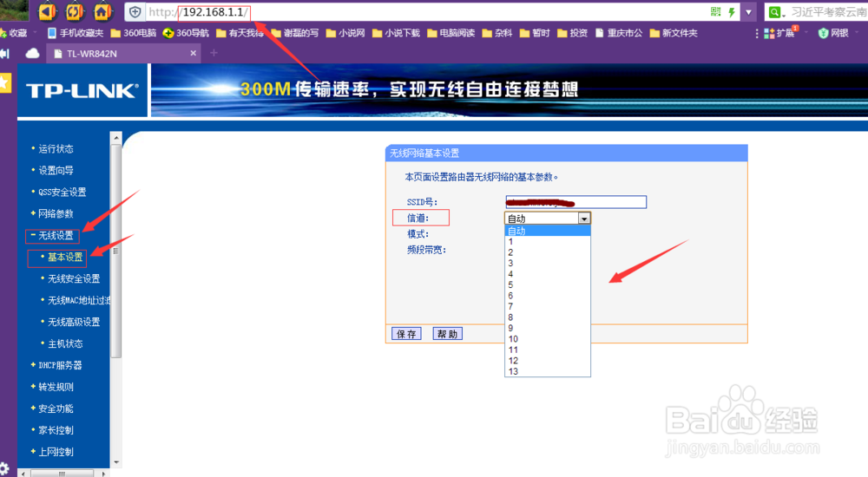This screenshot has width=868, height=477.
Task: Click sidebar scrollbar down arrow
Action: pos(115,462)
